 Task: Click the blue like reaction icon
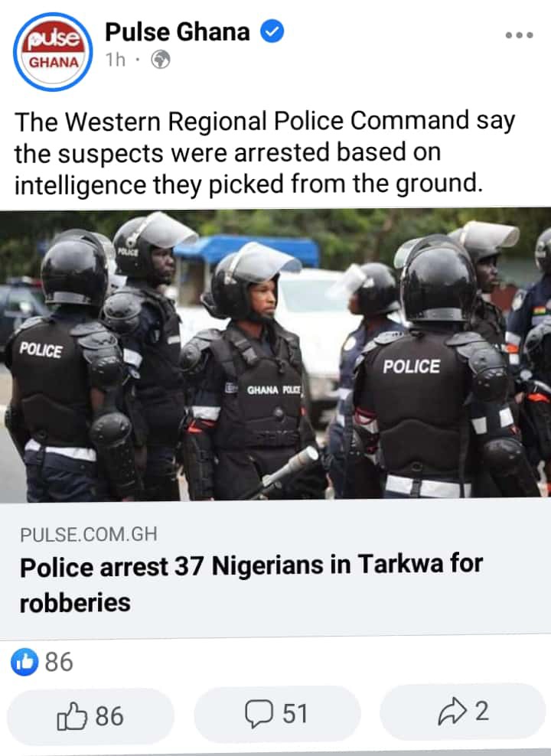tap(24, 662)
